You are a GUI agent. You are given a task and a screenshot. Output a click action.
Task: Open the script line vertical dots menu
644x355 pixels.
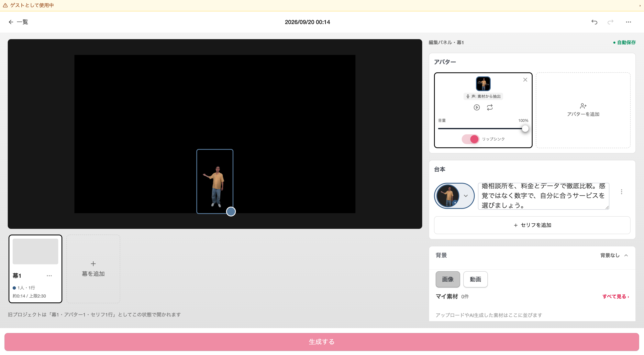[x=622, y=192]
